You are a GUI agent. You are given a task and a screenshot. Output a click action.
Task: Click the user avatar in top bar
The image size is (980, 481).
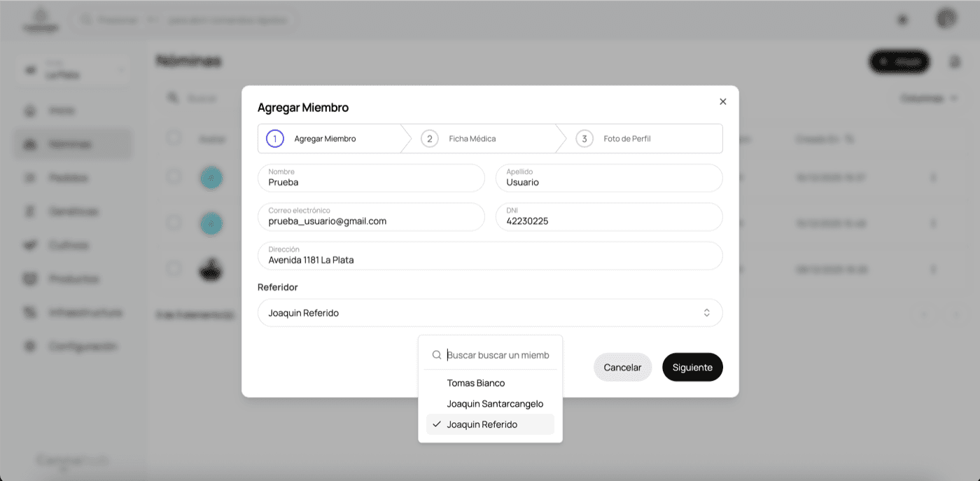(946, 19)
